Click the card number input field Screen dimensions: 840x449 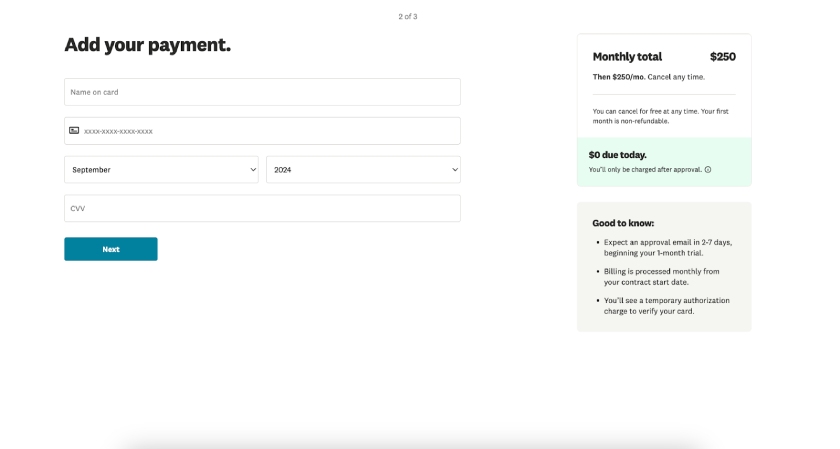[262, 131]
